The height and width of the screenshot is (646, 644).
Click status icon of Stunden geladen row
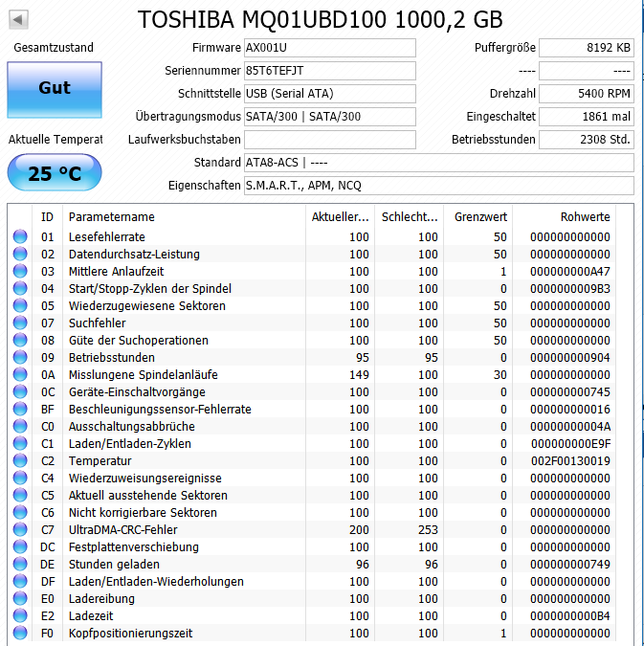pos(20,564)
